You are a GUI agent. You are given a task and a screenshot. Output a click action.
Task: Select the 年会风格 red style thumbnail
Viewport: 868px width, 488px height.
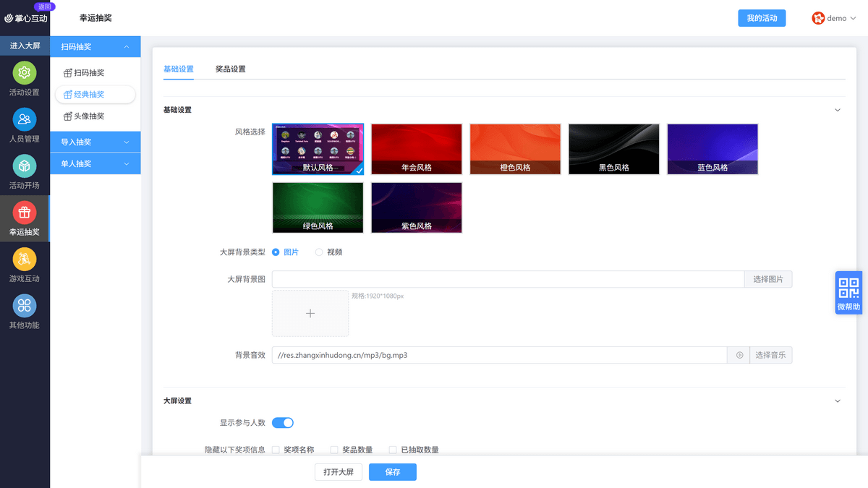[417, 149]
